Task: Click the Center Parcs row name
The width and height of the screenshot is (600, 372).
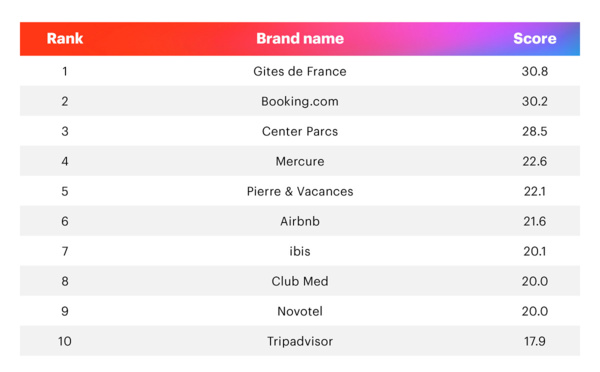Action: click(300, 131)
